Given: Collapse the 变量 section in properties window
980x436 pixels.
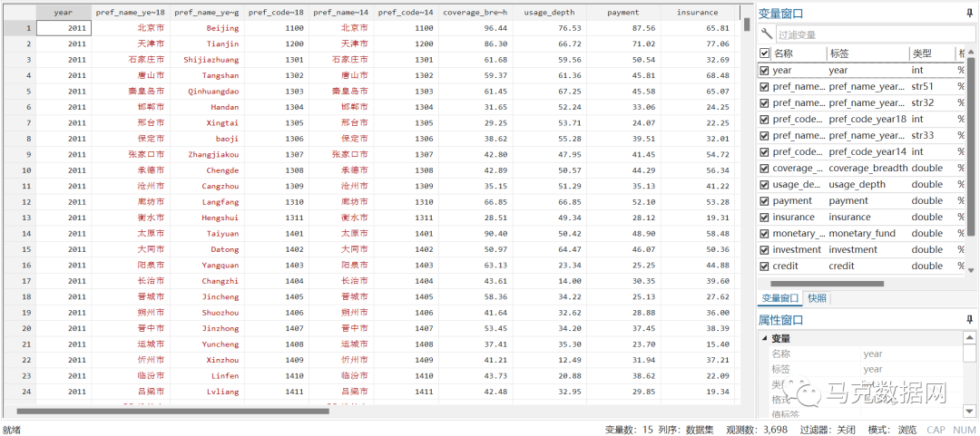Looking at the screenshot, I should (x=764, y=338).
